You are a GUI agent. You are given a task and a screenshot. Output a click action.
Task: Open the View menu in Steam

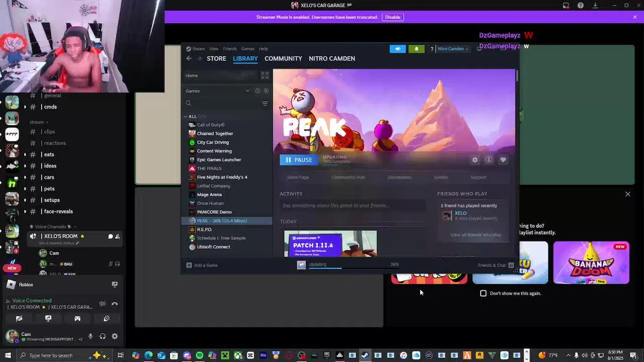click(214, 49)
